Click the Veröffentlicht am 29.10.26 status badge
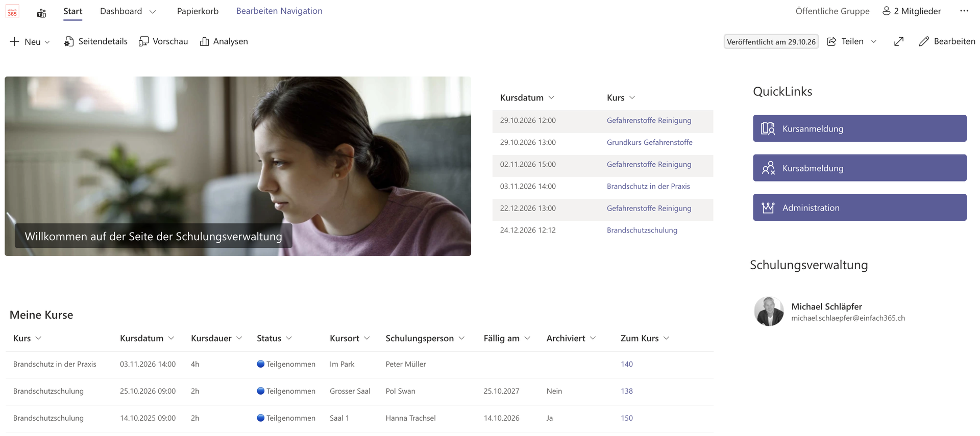Viewport: 980px width, 436px height. pyautogui.click(x=771, y=42)
